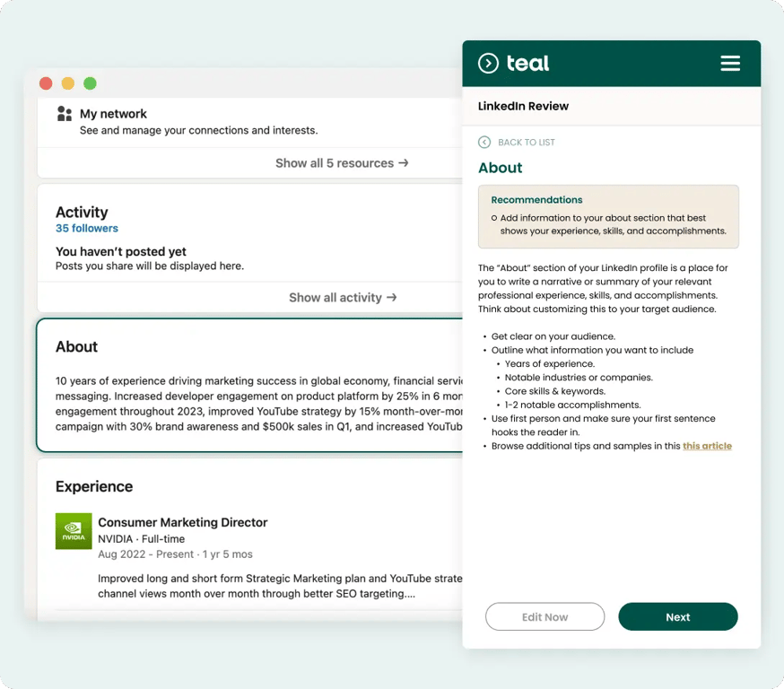
Task: Click the LinkedIn Review header
Action: [x=523, y=106]
